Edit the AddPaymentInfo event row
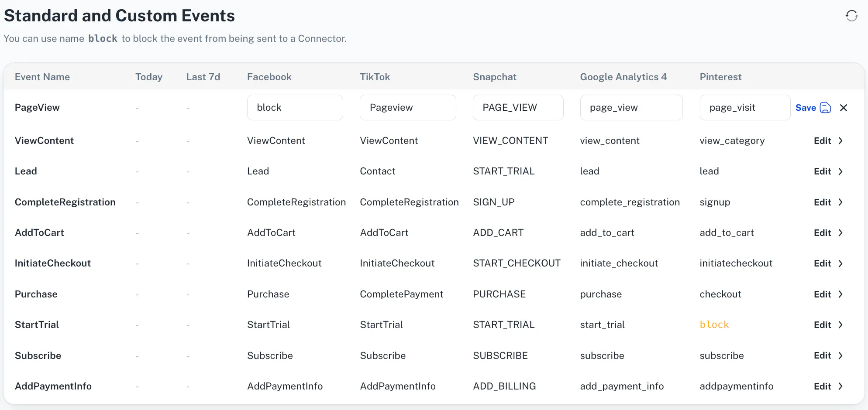 tap(822, 386)
